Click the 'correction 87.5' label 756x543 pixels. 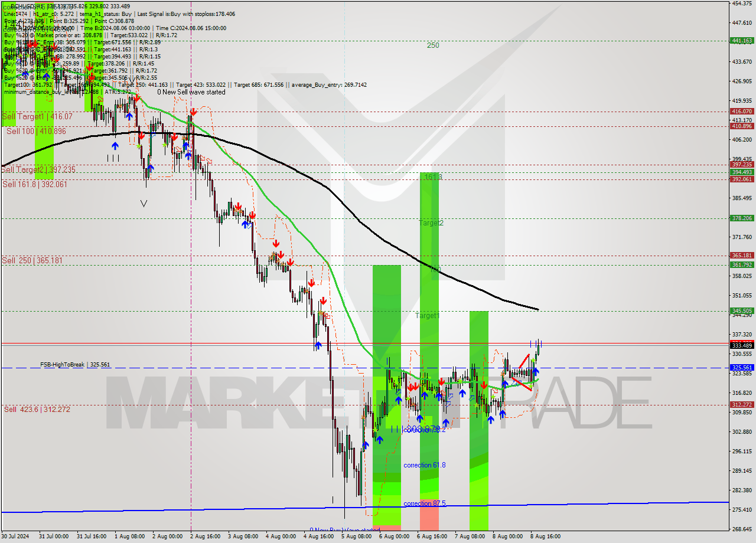coord(425,503)
